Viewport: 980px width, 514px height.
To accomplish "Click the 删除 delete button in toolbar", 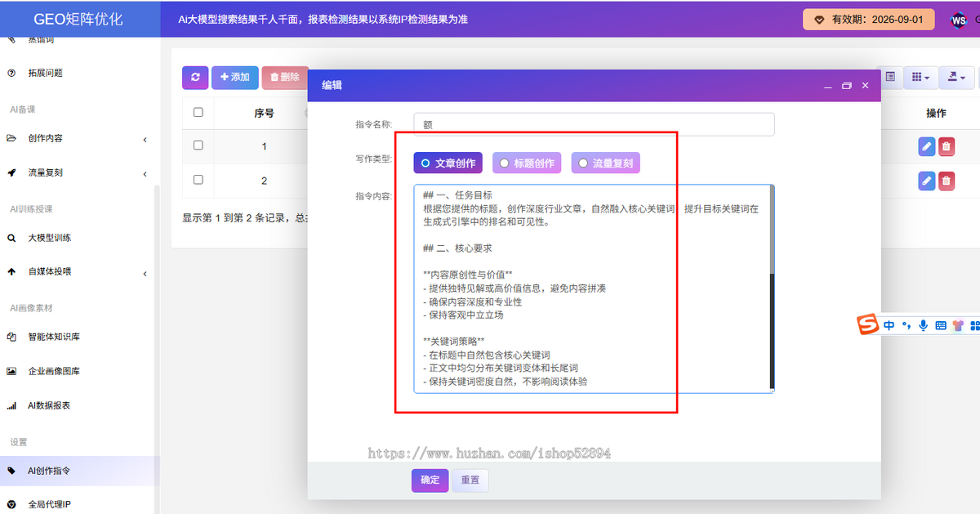I will tap(284, 77).
